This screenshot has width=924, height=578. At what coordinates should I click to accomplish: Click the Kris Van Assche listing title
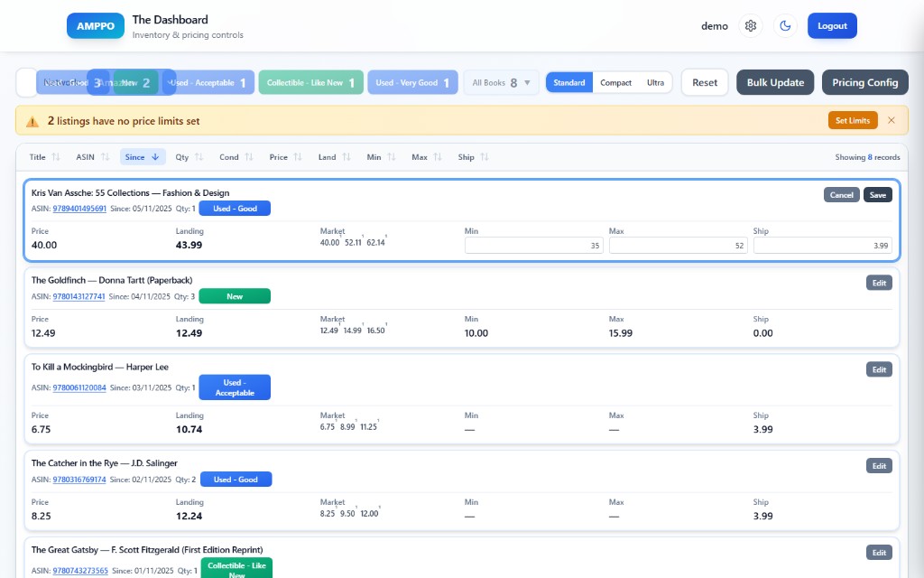tap(130, 193)
